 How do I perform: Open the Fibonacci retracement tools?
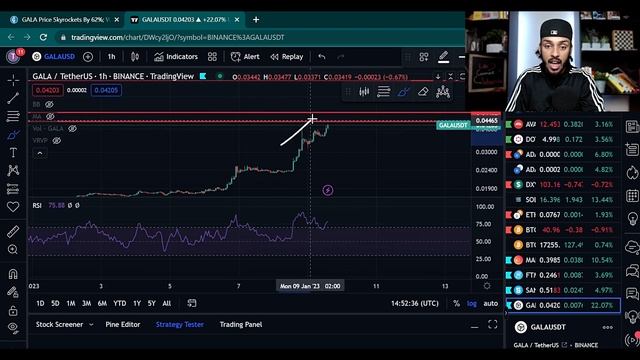pyautogui.click(x=13, y=116)
